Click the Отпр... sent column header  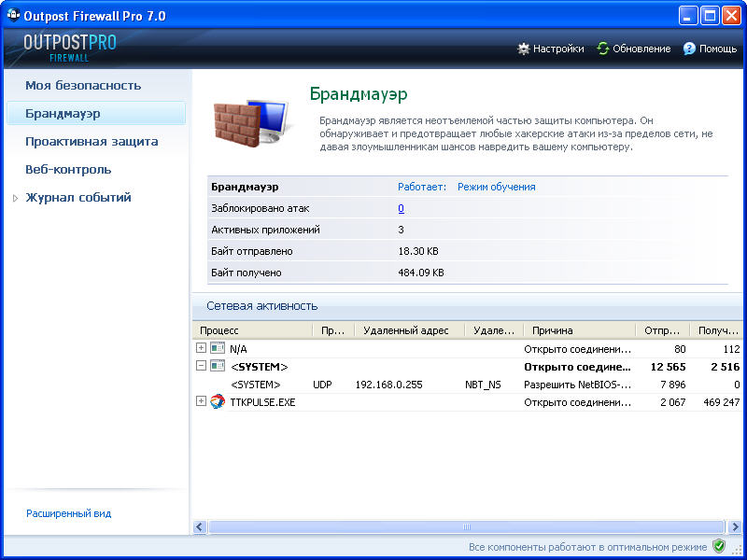[x=662, y=330]
